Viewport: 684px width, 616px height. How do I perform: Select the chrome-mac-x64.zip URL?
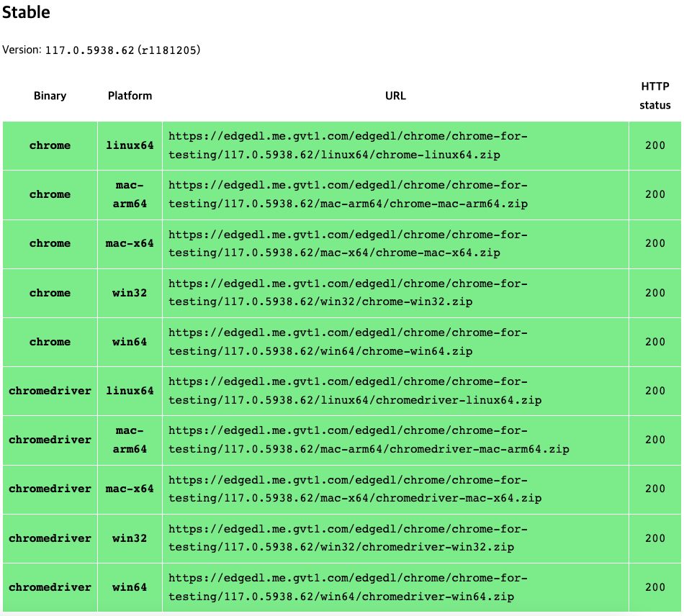[348, 244]
